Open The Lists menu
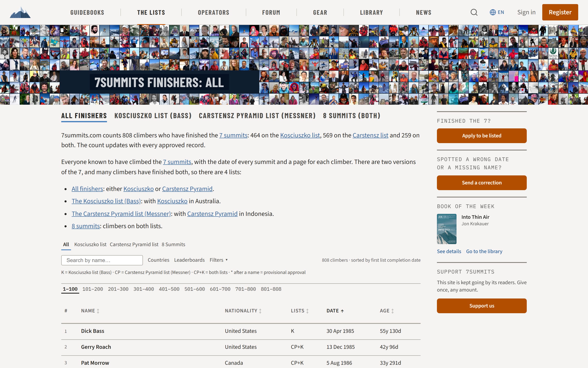Image resolution: width=588 pixels, height=368 pixels. click(151, 12)
